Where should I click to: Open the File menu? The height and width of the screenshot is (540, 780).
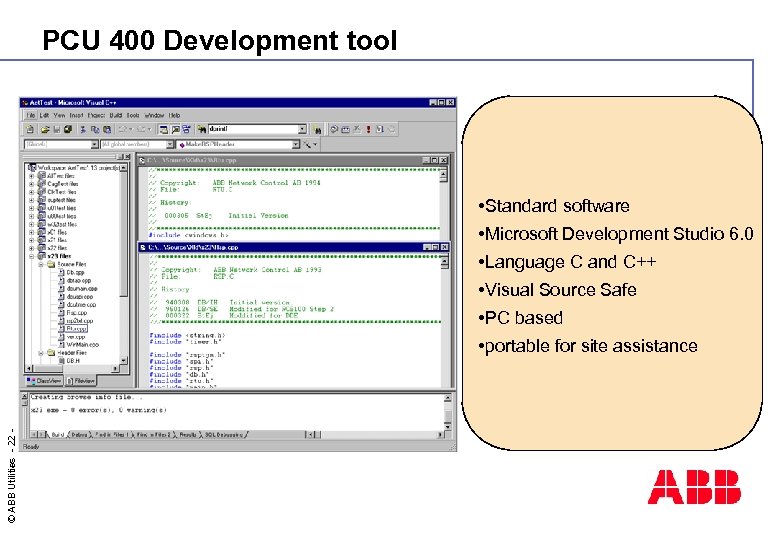point(31,115)
